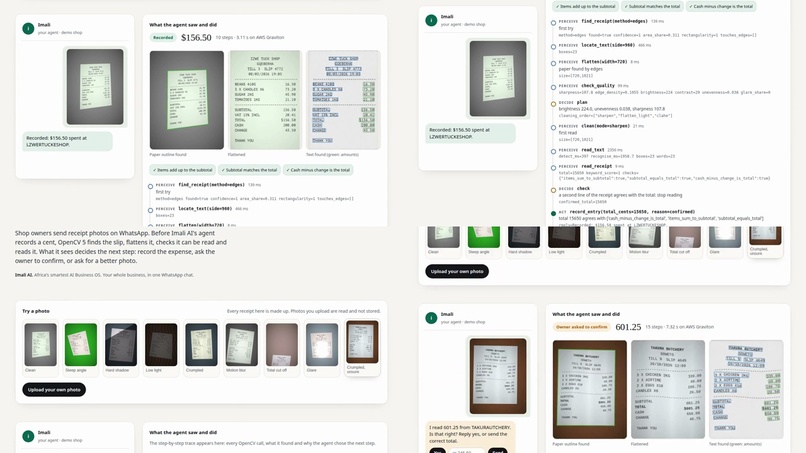Click the Try a photo heading

(36, 311)
